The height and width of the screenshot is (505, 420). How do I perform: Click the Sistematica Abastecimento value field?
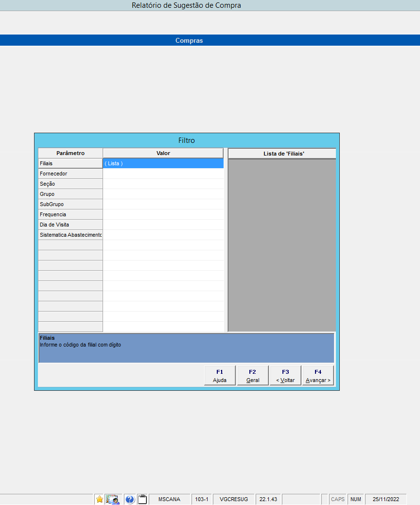(163, 235)
